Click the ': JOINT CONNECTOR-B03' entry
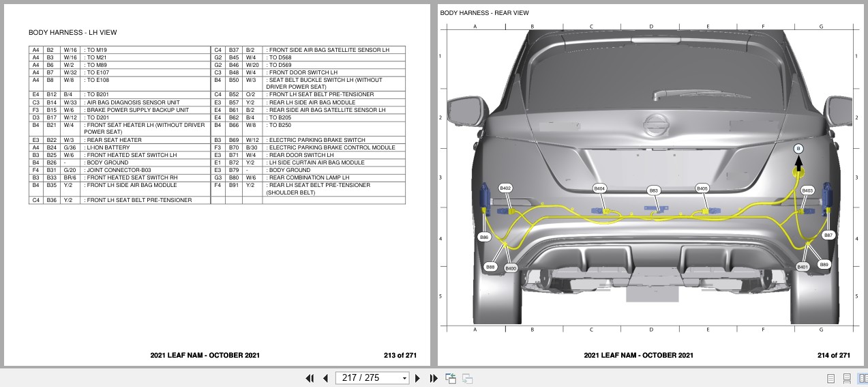 pyautogui.click(x=117, y=170)
